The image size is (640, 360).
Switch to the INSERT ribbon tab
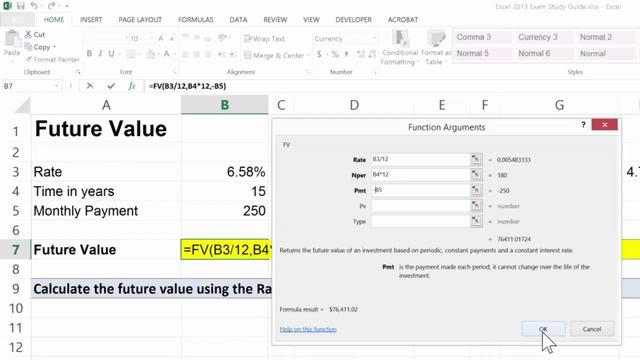91,20
